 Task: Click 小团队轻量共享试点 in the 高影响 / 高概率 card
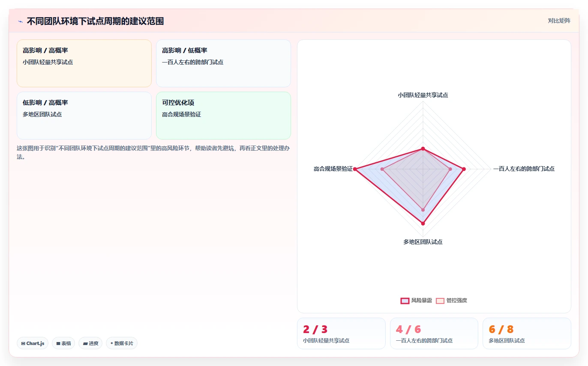[48, 62]
